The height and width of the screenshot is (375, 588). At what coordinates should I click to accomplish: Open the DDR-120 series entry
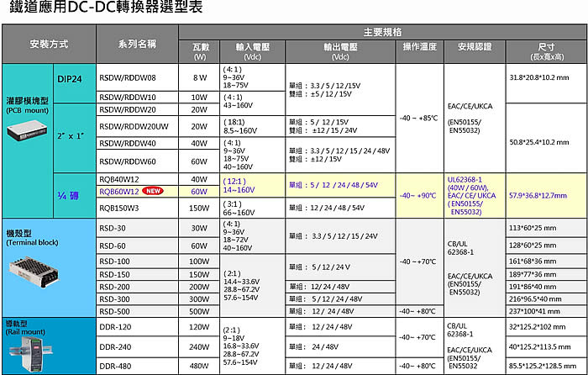pyautogui.click(x=115, y=327)
